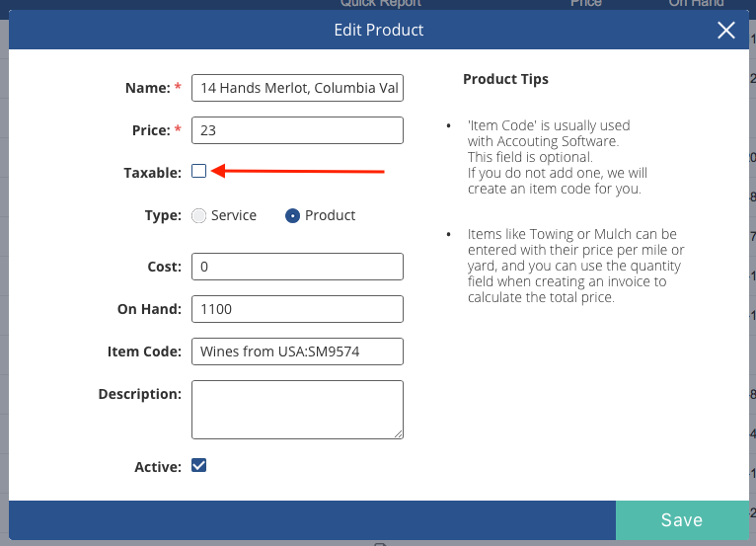Image resolution: width=756 pixels, height=546 pixels.
Task: Click the On Hand field showing 1100
Action: [297, 309]
